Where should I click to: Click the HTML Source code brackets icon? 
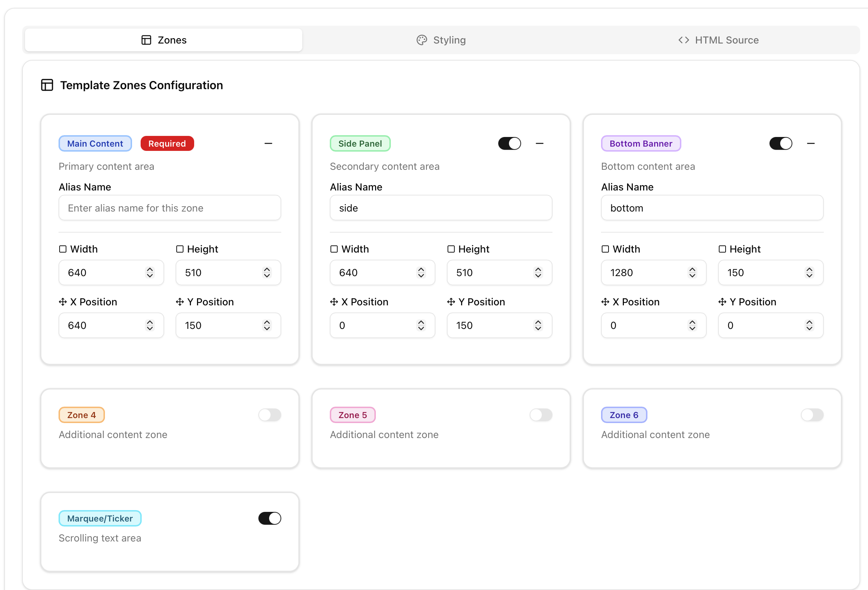point(683,40)
